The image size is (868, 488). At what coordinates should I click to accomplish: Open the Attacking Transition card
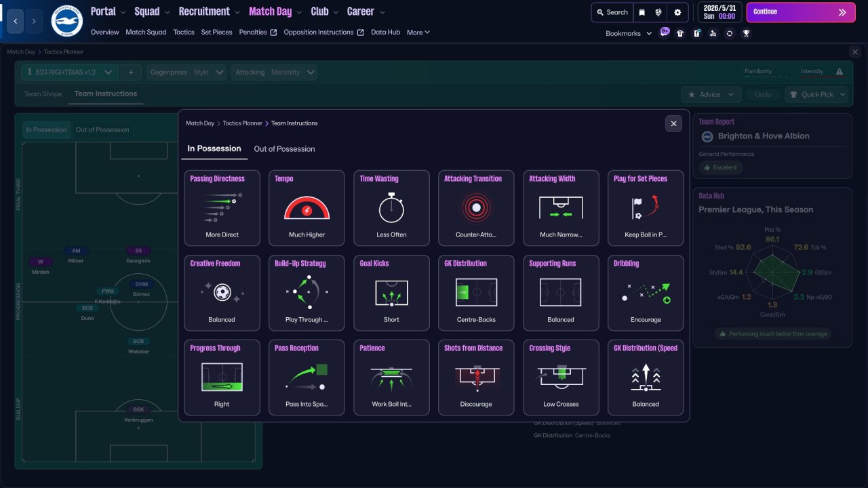coord(476,207)
